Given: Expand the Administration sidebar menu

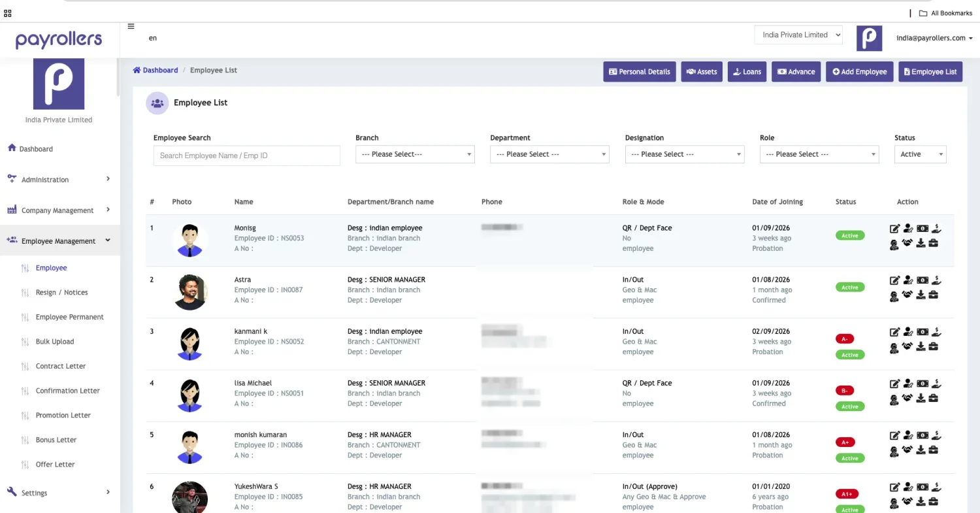Looking at the screenshot, I should [59, 179].
